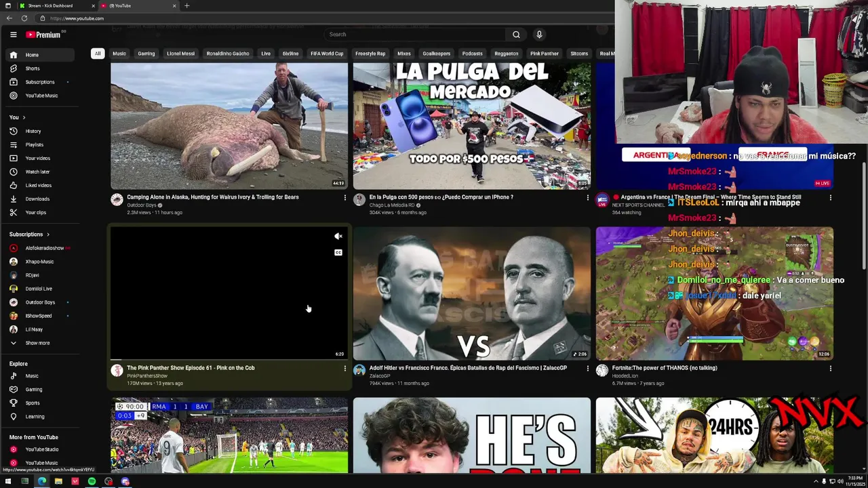This screenshot has height=488, width=868.
Task: Open options menu for Pink Panther video
Action: [344, 369]
